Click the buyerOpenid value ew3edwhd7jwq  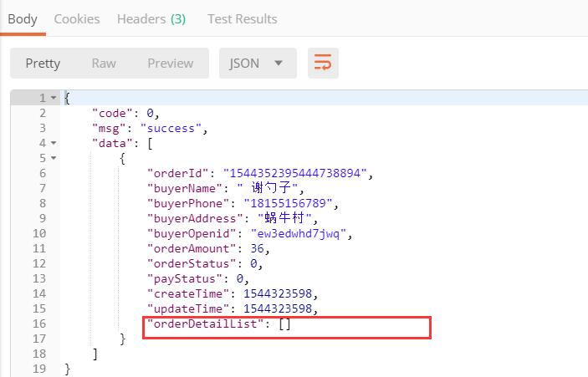pos(298,233)
